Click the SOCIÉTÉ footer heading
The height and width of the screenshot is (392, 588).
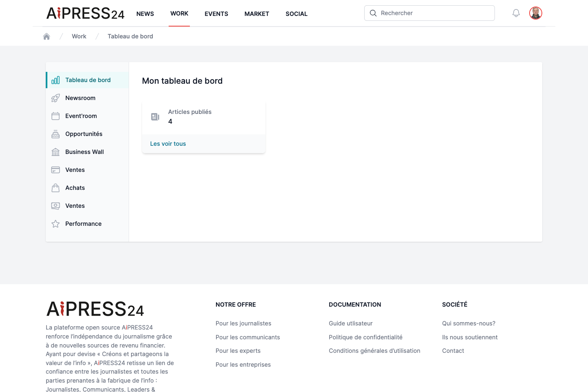click(455, 305)
